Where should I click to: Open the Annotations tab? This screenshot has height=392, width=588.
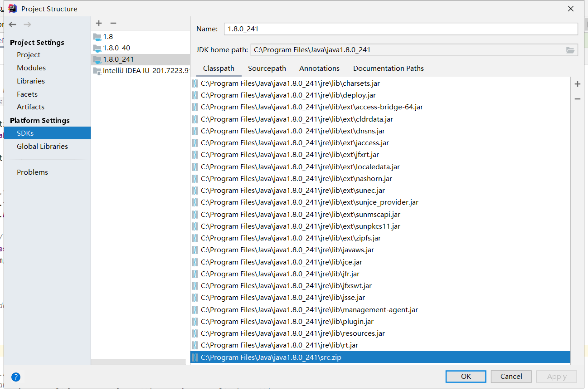[x=319, y=69]
